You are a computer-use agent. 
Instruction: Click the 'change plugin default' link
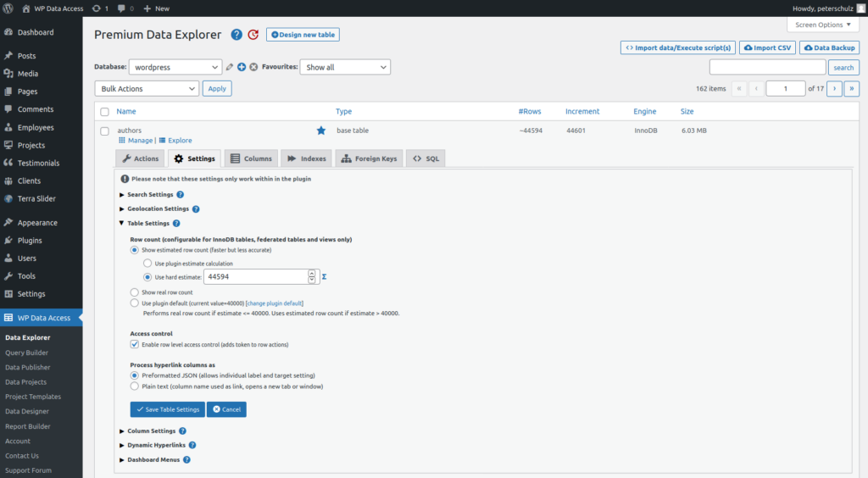[x=275, y=303]
